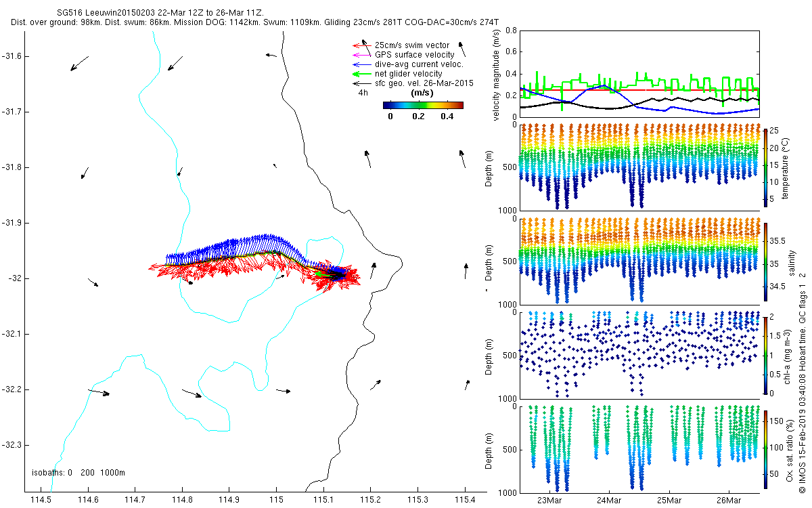Click the 'isobaths: 0 200 1000m' note
This screenshot has width=812, height=508.
[78, 473]
